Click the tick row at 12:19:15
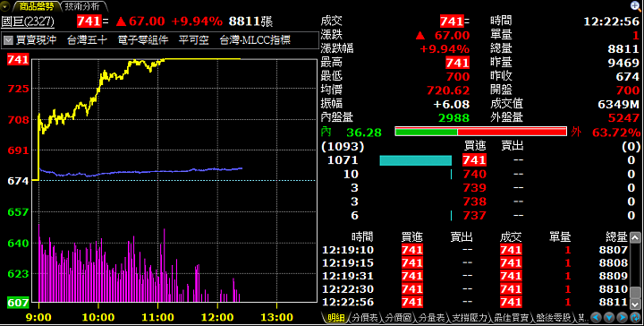The width and height of the screenshot is (644, 326). [x=475, y=262]
